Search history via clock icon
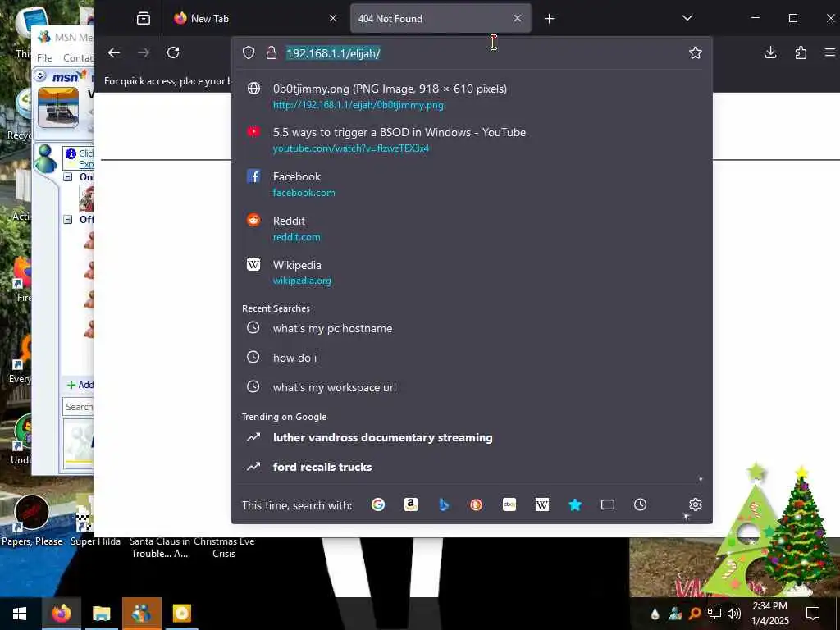The image size is (840, 630). (640, 504)
